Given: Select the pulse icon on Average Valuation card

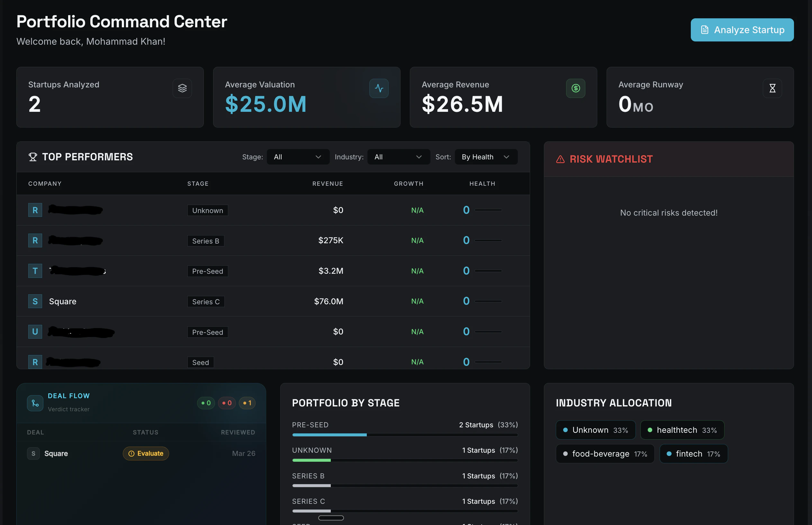Looking at the screenshot, I should (x=379, y=88).
